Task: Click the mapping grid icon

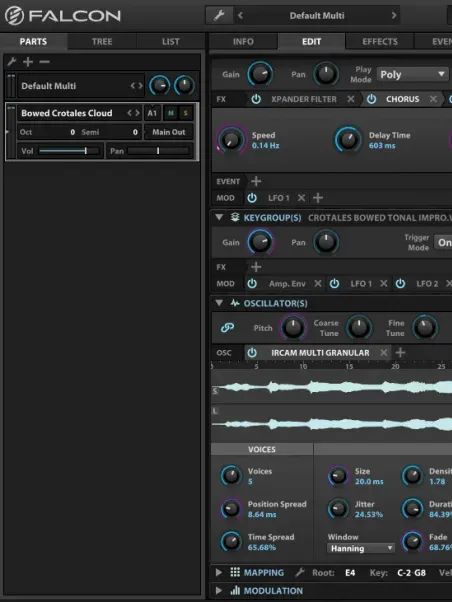Action: tap(235, 572)
